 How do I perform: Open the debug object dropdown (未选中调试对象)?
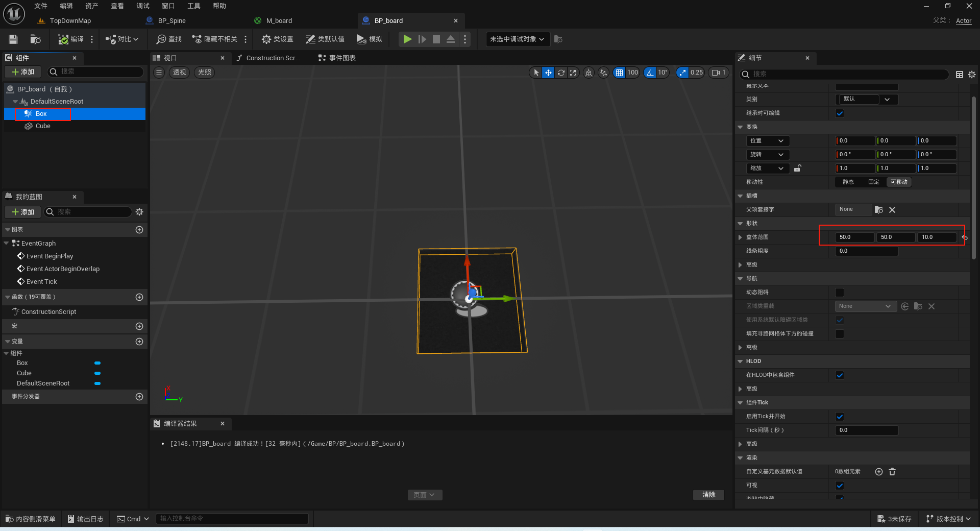click(518, 39)
